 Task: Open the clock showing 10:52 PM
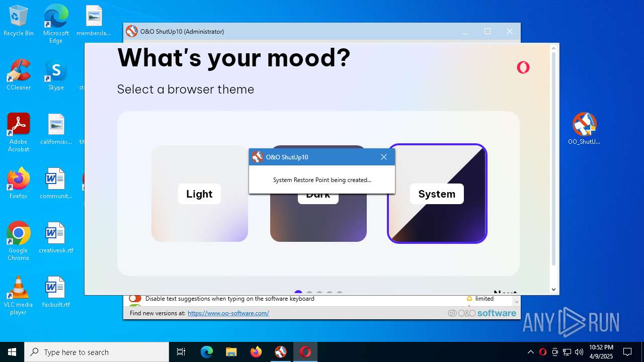[601, 352]
